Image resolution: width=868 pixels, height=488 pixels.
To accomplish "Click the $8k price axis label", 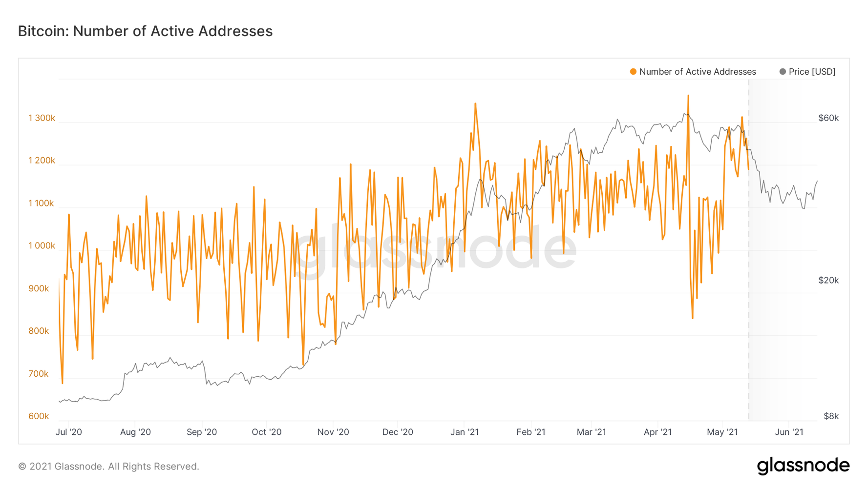I will (x=831, y=416).
